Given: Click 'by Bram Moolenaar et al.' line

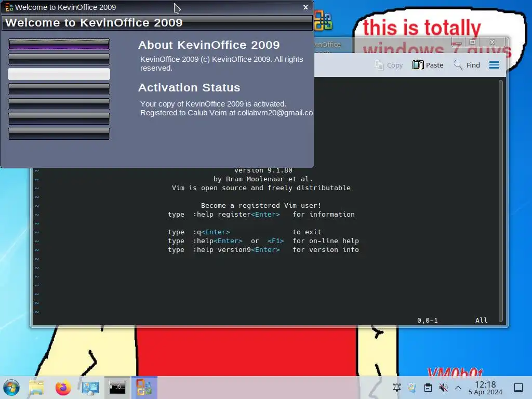Looking at the screenshot, I should point(263,179).
